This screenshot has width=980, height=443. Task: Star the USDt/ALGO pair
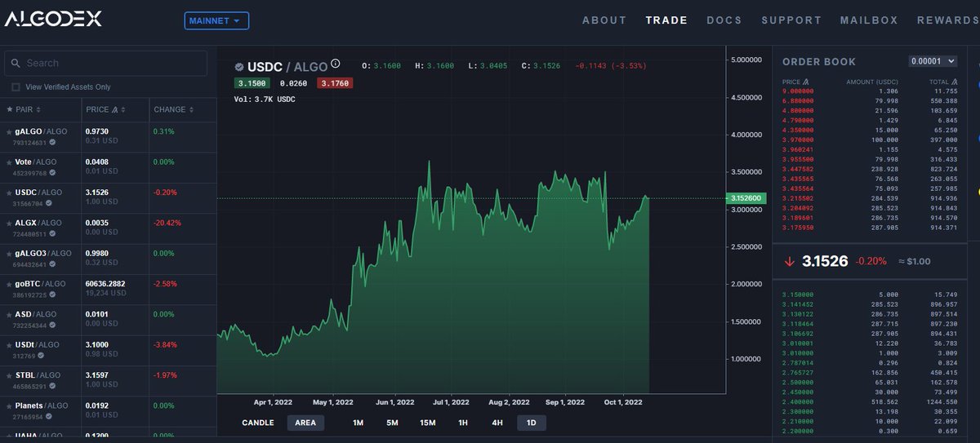coord(9,345)
